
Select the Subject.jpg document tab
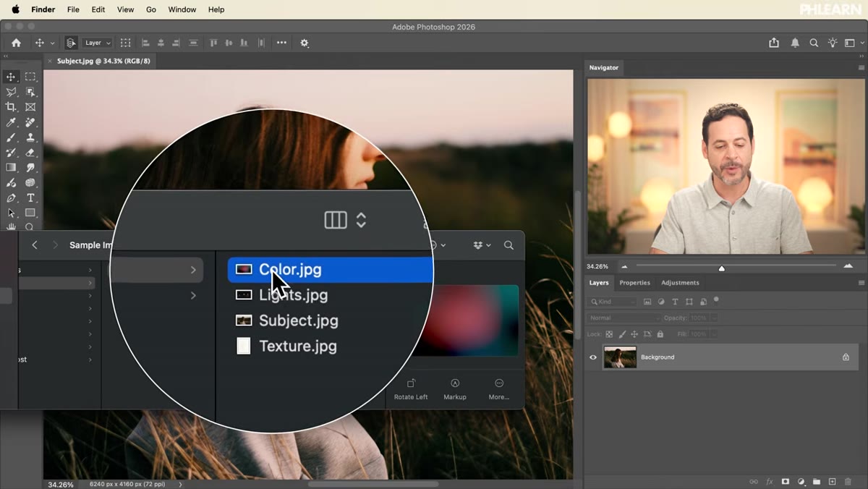point(103,61)
